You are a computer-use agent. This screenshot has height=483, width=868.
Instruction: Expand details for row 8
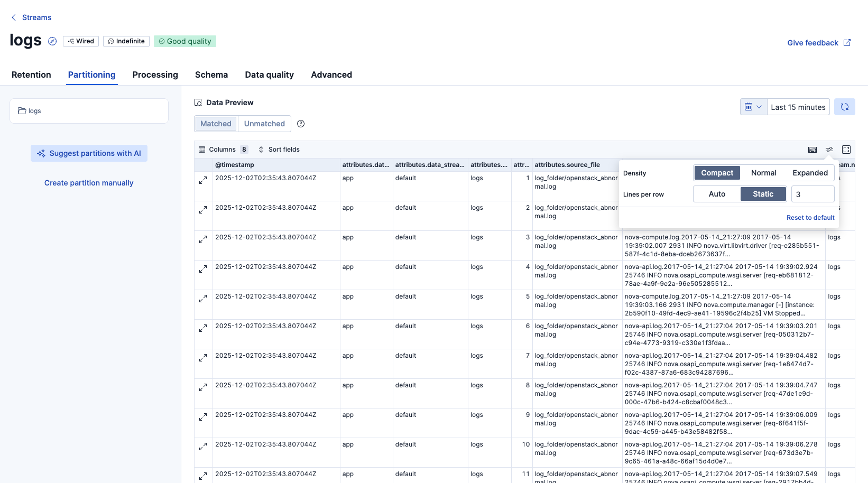(203, 387)
